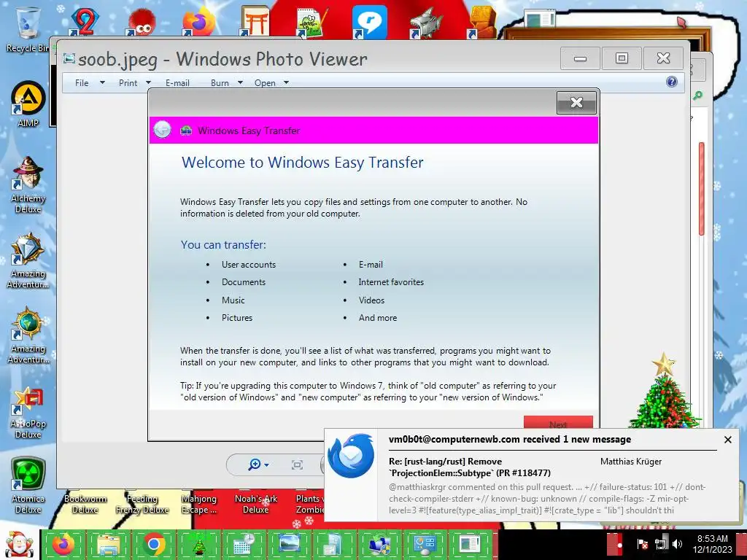Click the network tray icon
Viewport: 747px width, 560px height.
pos(661,544)
